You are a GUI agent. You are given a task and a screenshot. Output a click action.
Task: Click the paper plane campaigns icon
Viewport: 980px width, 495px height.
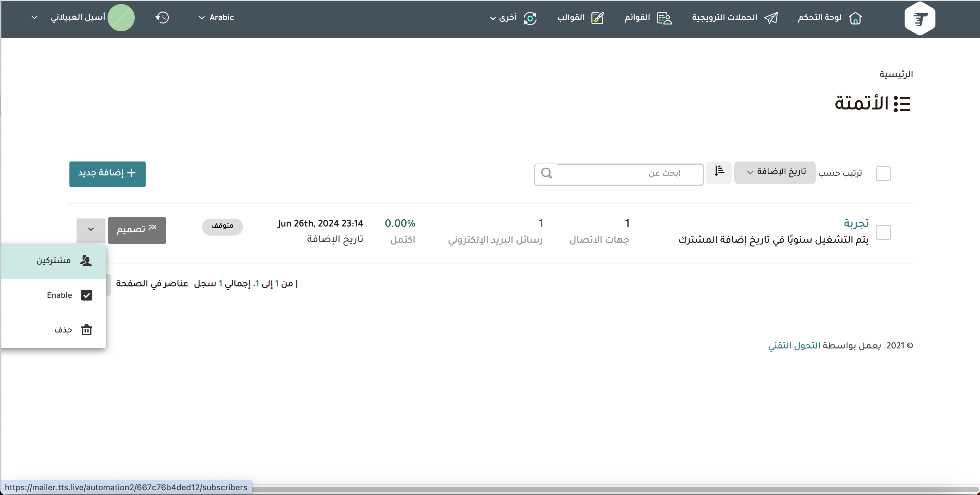[771, 18]
